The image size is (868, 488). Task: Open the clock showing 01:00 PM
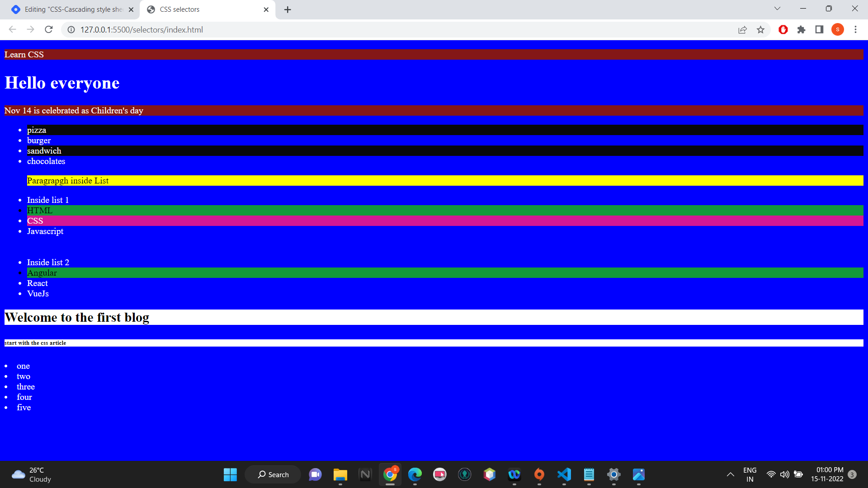click(x=827, y=474)
